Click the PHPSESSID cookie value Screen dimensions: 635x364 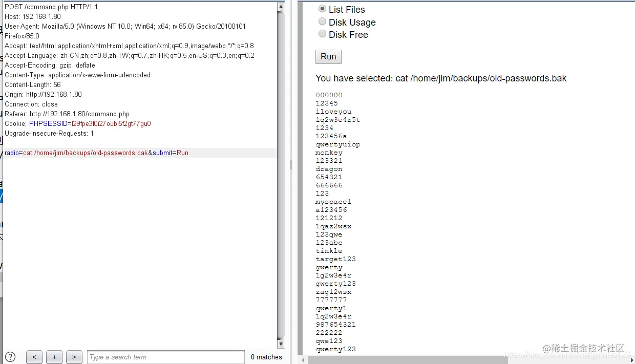coord(111,124)
